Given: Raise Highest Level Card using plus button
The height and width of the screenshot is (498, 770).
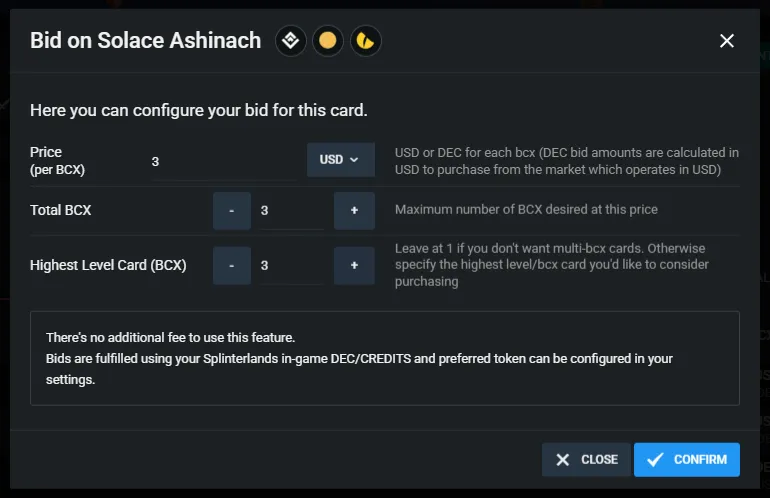Looking at the screenshot, I should click(355, 266).
